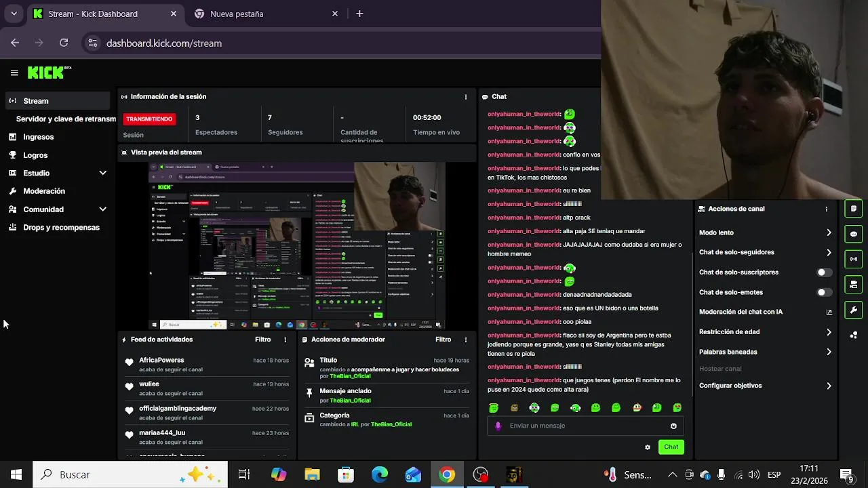The width and height of the screenshot is (868, 488).
Task: Open the Stream item in the sidebar
Action: point(58,101)
